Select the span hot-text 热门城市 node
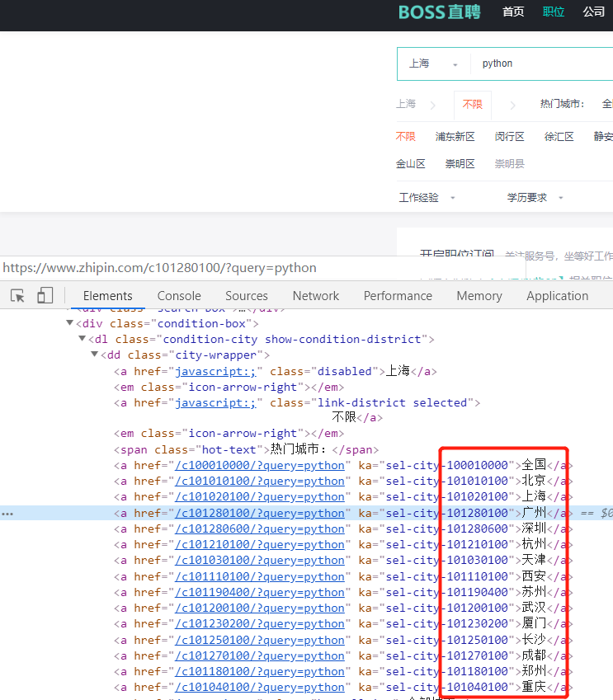 tap(246, 449)
